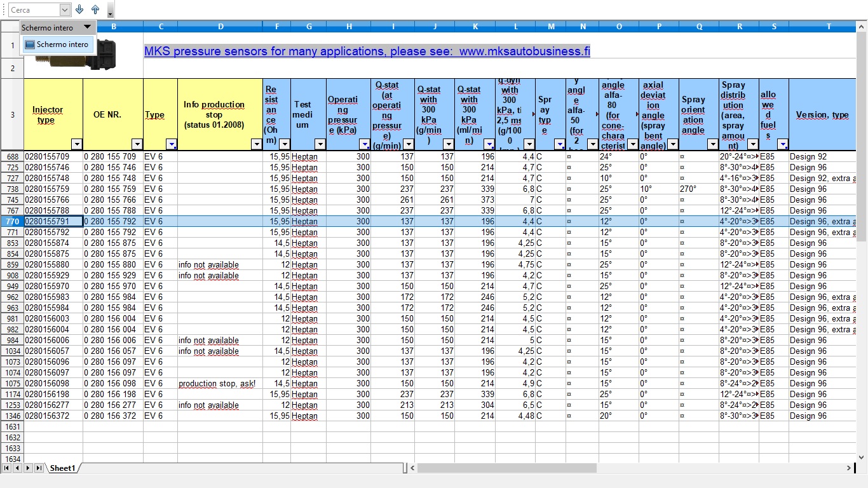Image resolution: width=868 pixels, height=488 pixels.
Task: Select row header 770
Action: (x=12, y=221)
